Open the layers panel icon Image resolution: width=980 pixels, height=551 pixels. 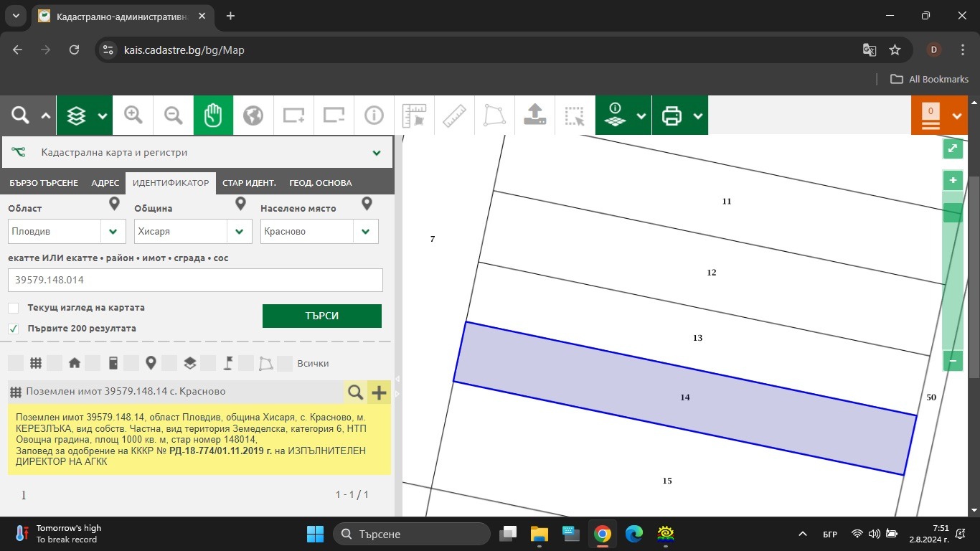tap(76, 115)
